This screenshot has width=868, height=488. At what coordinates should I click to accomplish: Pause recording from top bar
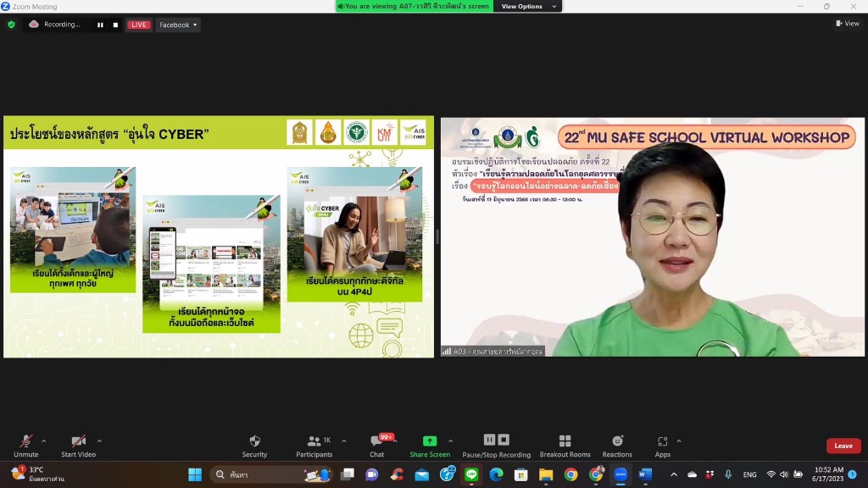pos(100,25)
